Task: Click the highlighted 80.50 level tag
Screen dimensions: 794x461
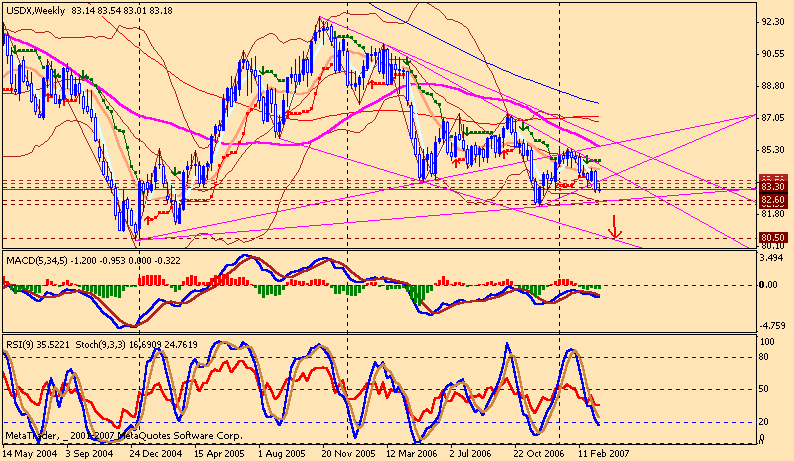Action: tap(773, 238)
